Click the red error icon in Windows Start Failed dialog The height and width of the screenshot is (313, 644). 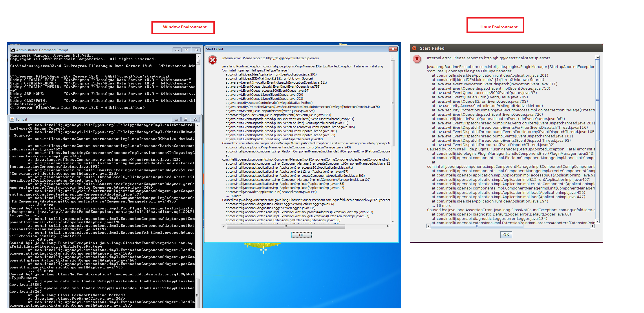click(x=213, y=60)
